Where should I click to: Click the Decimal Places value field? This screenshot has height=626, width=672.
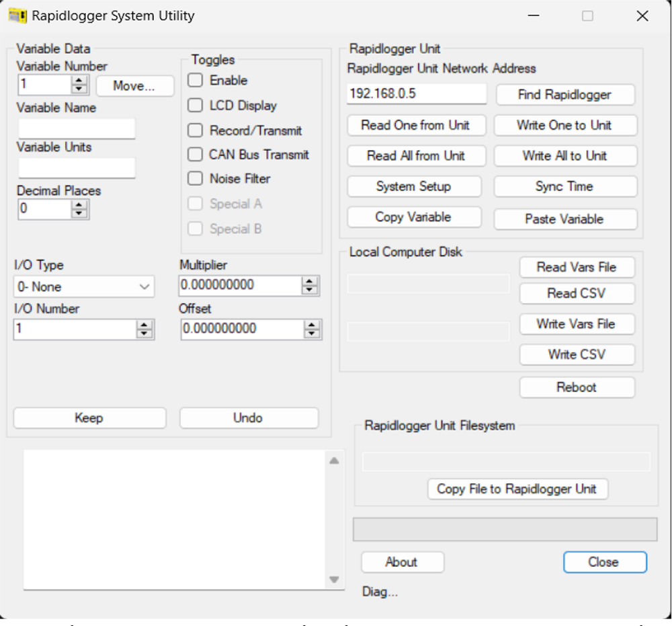point(44,209)
